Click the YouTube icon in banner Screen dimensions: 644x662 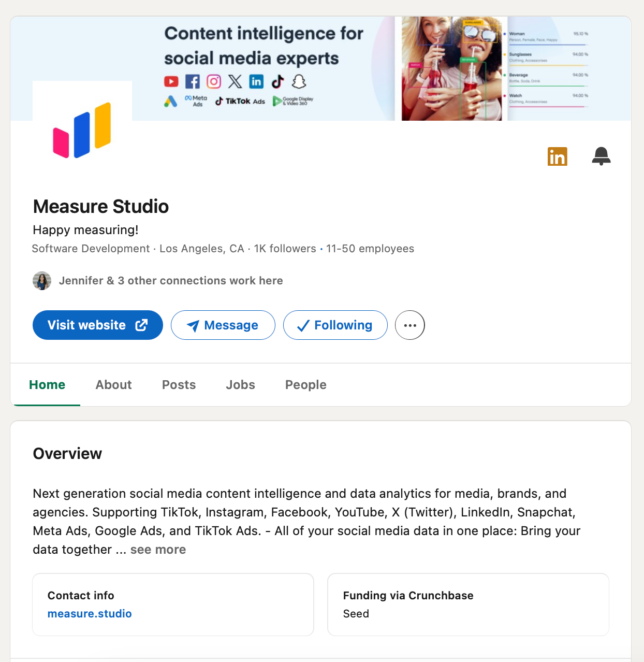pos(171,82)
